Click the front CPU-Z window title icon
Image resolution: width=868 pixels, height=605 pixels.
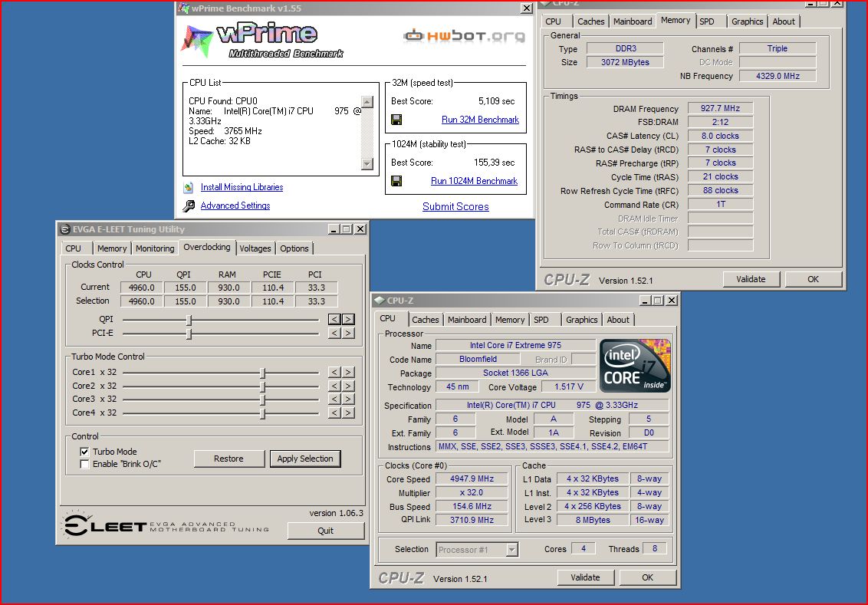click(x=380, y=301)
